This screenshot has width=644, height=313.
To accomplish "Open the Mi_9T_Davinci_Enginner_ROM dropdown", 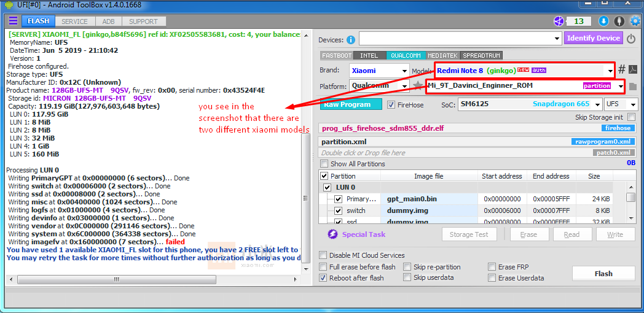I will click(x=526, y=86).
